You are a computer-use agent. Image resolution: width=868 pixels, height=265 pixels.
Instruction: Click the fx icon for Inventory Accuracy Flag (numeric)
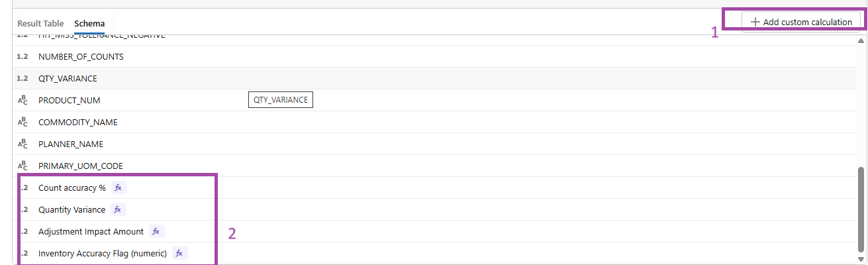click(x=179, y=253)
